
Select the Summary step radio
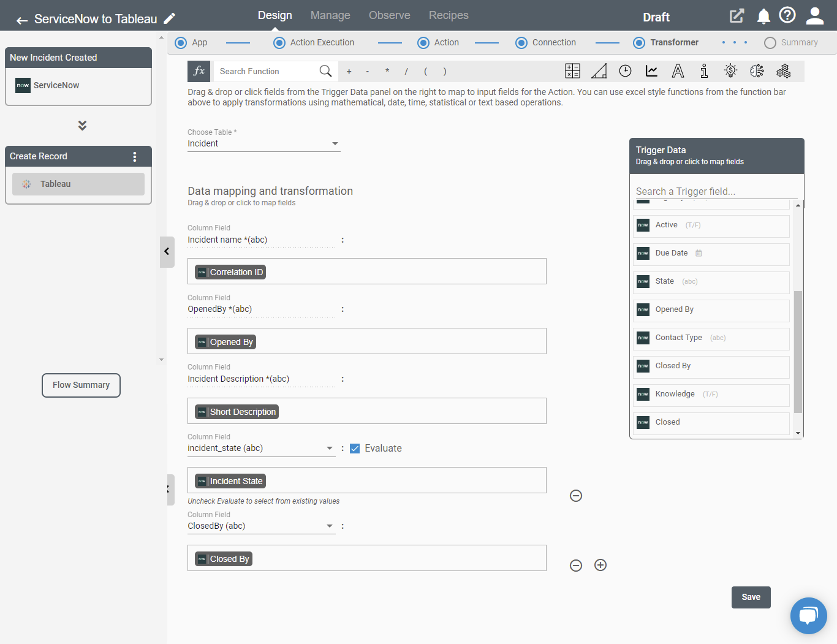pos(770,43)
